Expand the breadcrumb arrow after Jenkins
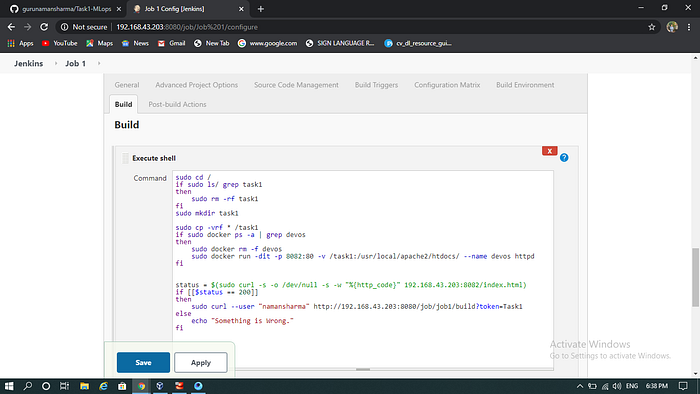 click(56, 63)
